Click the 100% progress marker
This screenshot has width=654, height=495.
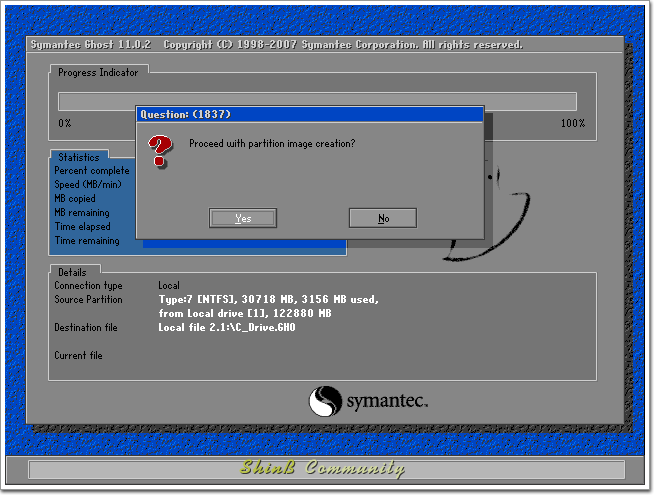pos(573,123)
